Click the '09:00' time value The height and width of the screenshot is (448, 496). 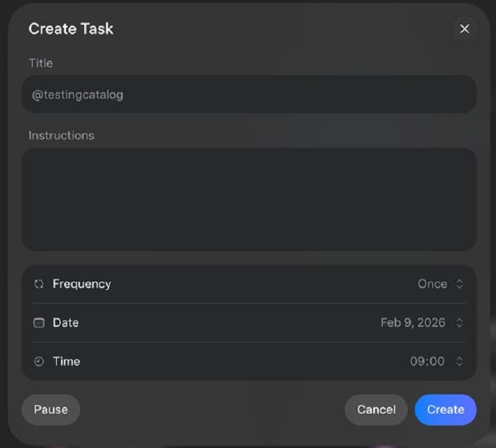(427, 361)
